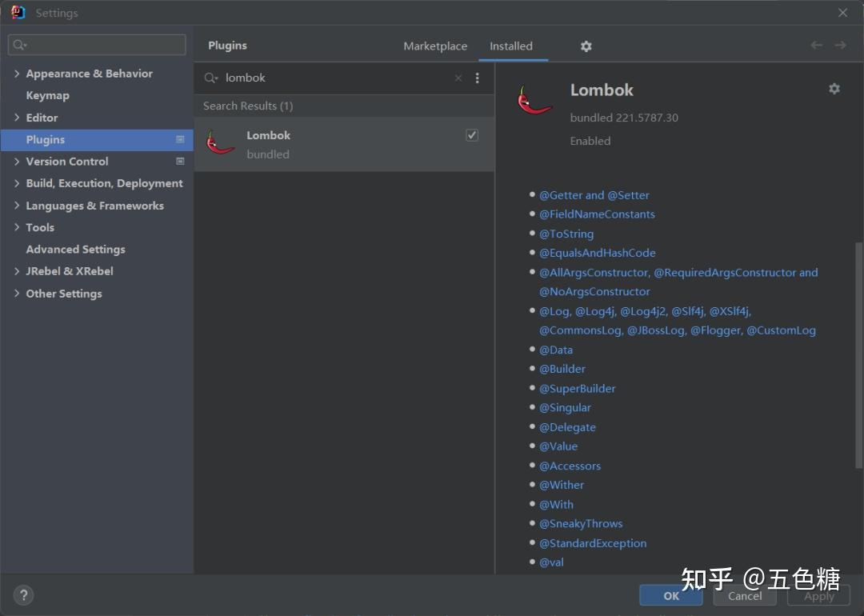Open the @val link
This screenshot has width=864, height=616.
pos(551,562)
